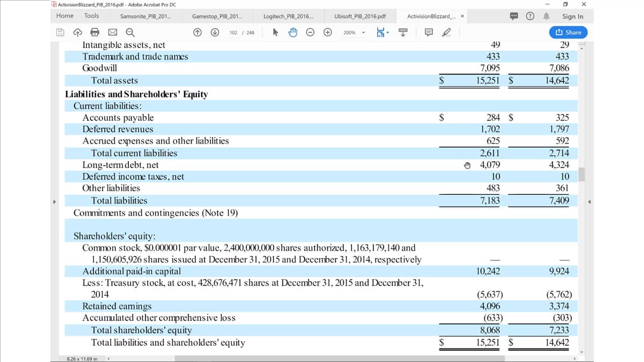Click the Liabilities and Shareholders' Equity heading
The height and width of the screenshot is (362, 644).
tap(136, 94)
